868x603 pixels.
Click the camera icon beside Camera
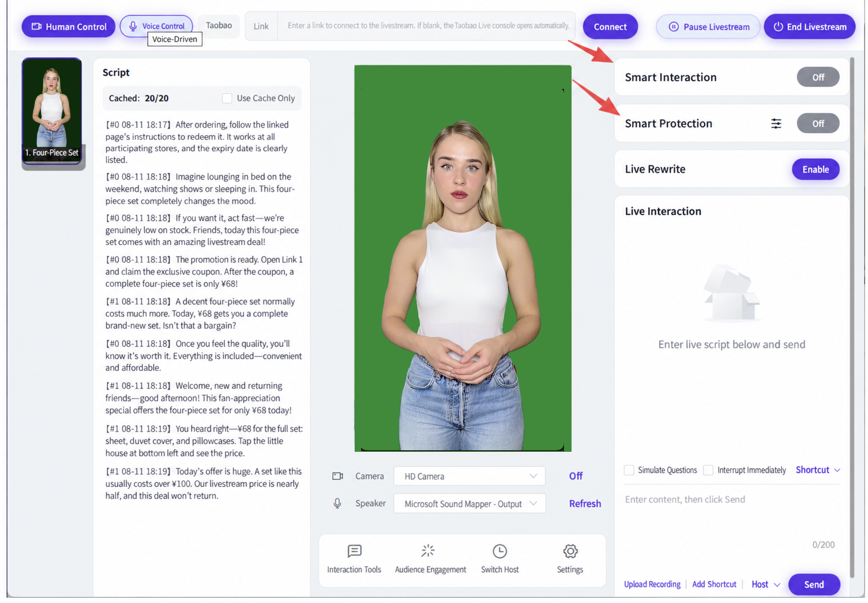337,476
